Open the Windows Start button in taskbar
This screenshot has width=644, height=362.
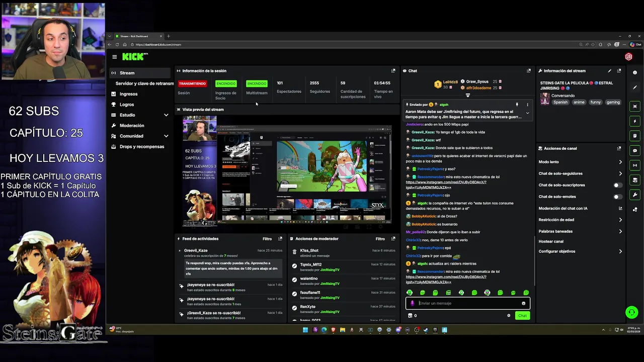point(305,330)
